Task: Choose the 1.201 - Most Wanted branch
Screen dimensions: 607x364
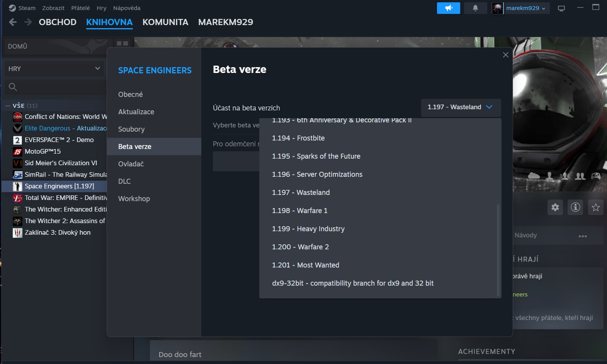Action: click(305, 265)
